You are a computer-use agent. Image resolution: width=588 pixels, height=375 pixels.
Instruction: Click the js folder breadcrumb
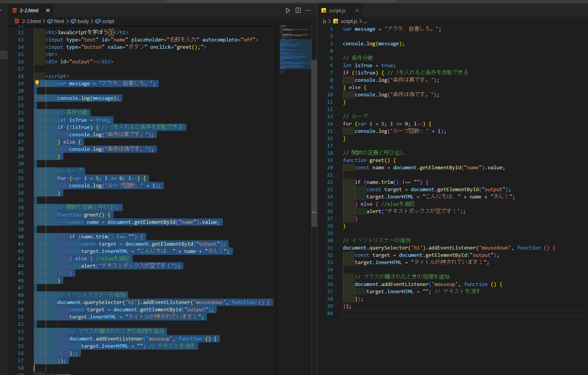tap(324, 21)
